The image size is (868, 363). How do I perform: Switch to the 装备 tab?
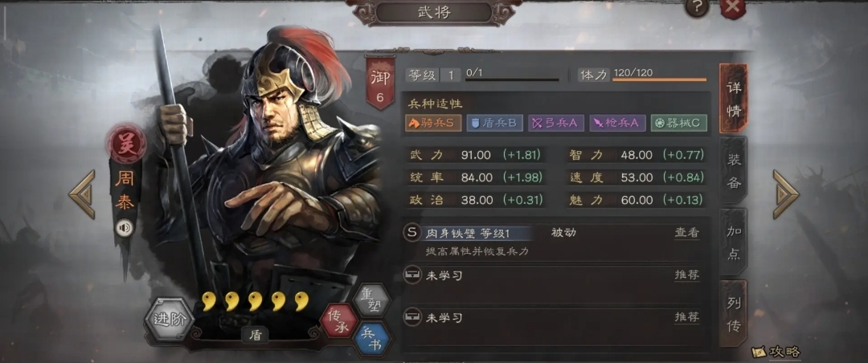pyautogui.click(x=734, y=170)
